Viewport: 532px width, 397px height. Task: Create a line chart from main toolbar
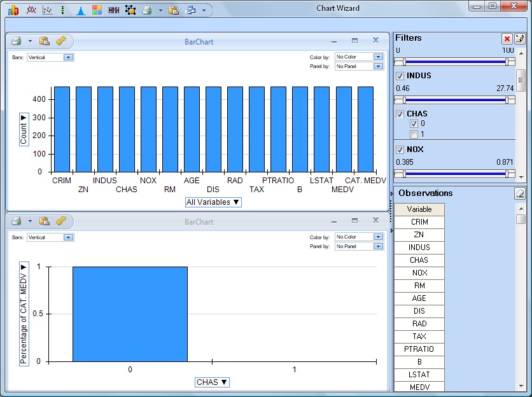tap(31, 10)
